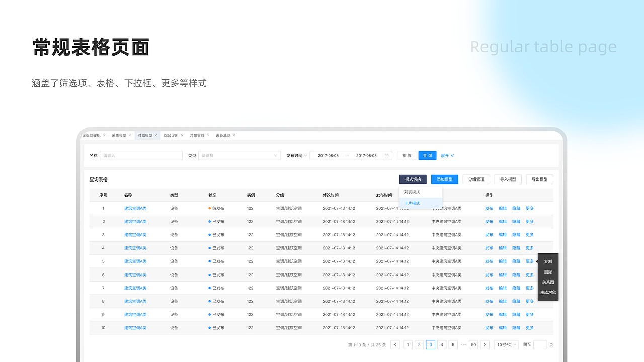Click 隐藏 in row 3
644x362 pixels.
[x=516, y=235]
